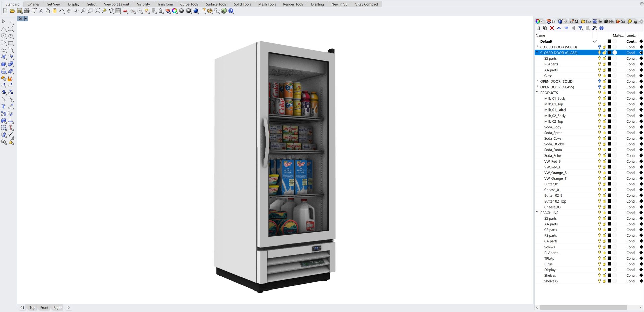Click the red car Set View icon

click(x=125, y=11)
